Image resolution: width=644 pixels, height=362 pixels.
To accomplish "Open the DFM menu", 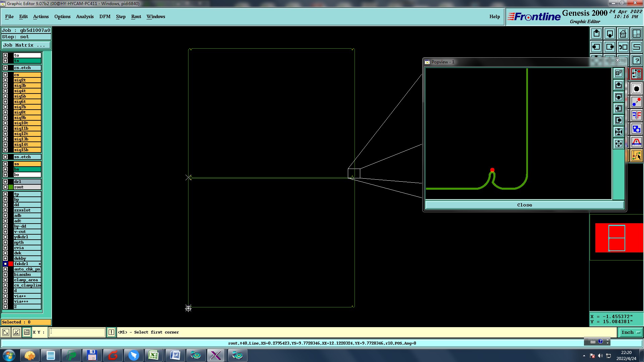I will click(x=105, y=16).
